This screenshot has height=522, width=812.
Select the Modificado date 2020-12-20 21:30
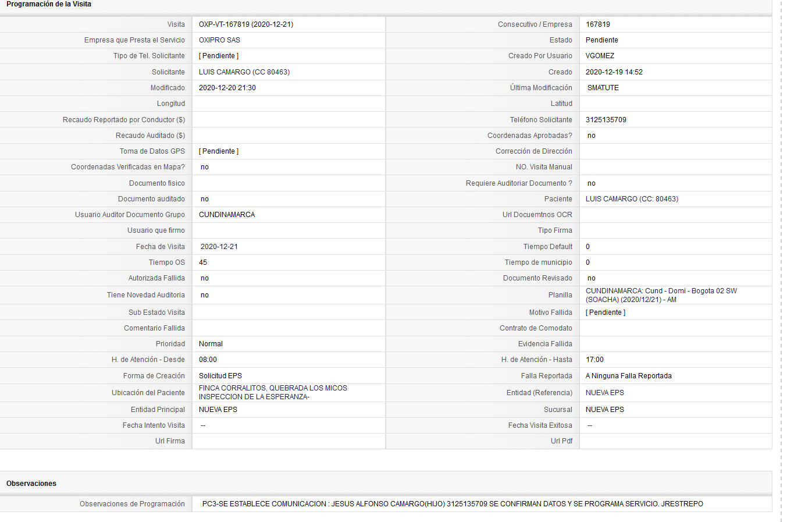pyautogui.click(x=227, y=88)
